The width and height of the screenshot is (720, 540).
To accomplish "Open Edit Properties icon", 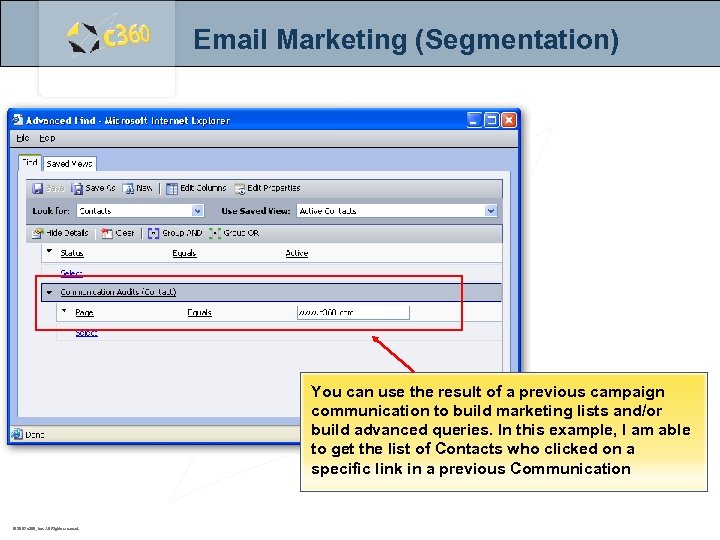I will pos(240,189).
